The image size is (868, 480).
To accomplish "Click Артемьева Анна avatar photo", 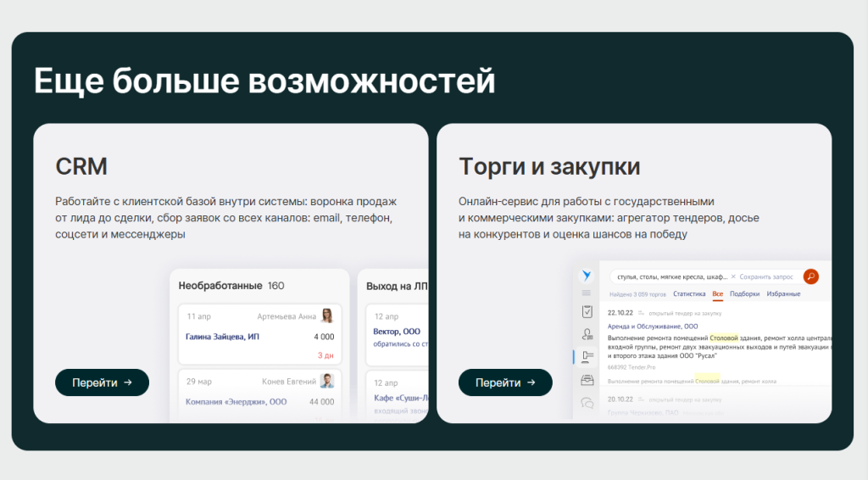I will click(x=326, y=316).
